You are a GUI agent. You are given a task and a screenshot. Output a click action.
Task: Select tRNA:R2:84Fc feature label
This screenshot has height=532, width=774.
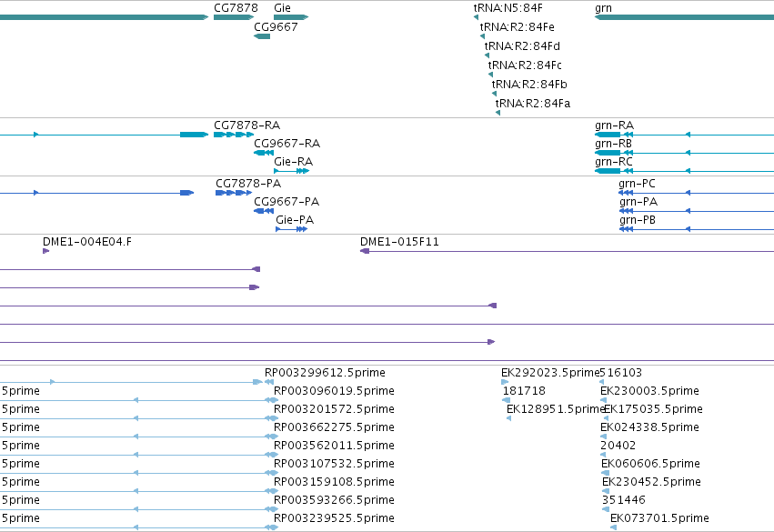(x=525, y=65)
